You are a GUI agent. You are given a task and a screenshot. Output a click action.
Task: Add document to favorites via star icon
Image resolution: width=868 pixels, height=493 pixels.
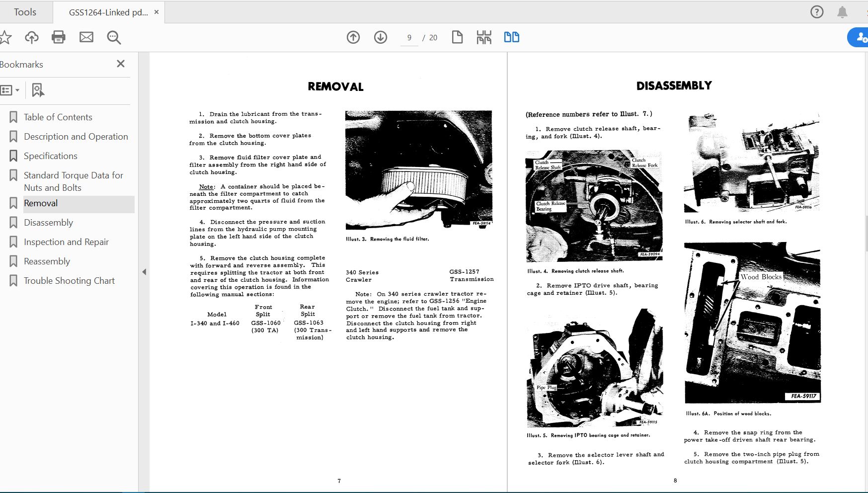(x=6, y=37)
